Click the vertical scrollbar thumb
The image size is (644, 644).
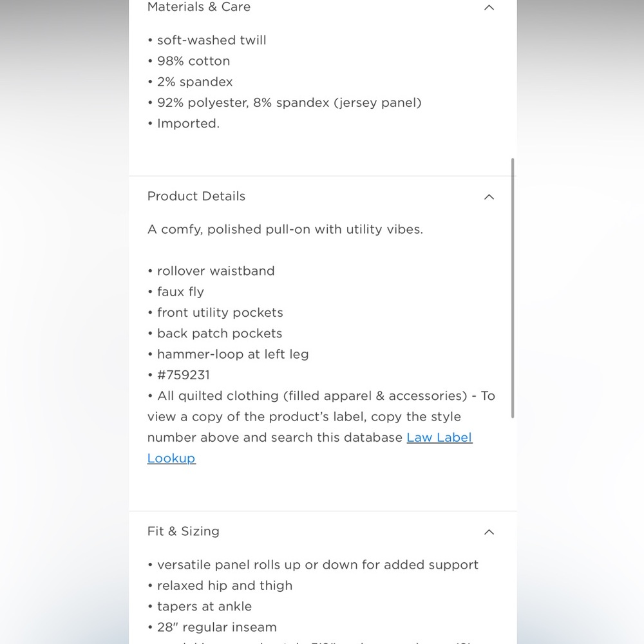(513, 287)
